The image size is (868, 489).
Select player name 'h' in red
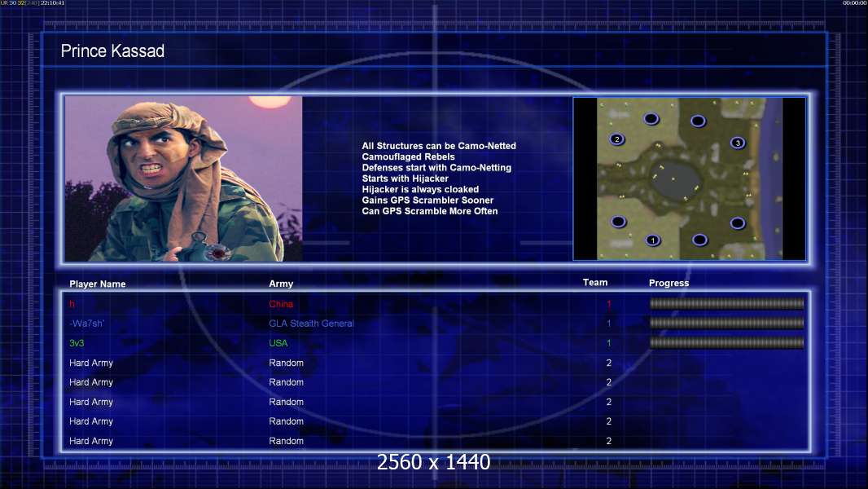pyautogui.click(x=72, y=304)
